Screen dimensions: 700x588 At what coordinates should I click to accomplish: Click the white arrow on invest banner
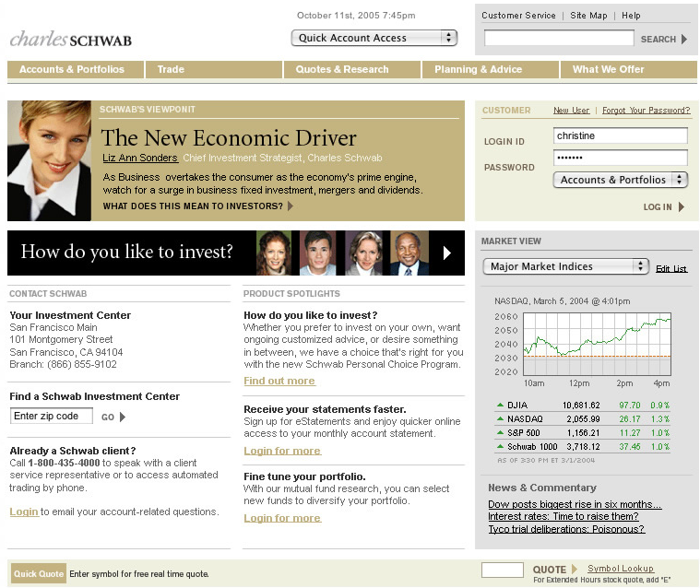click(x=447, y=253)
